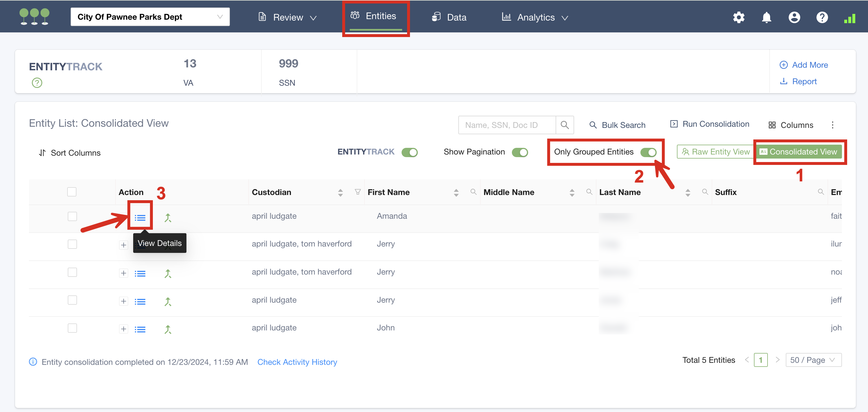Click the green merge icon in John's row

point(168,329)
